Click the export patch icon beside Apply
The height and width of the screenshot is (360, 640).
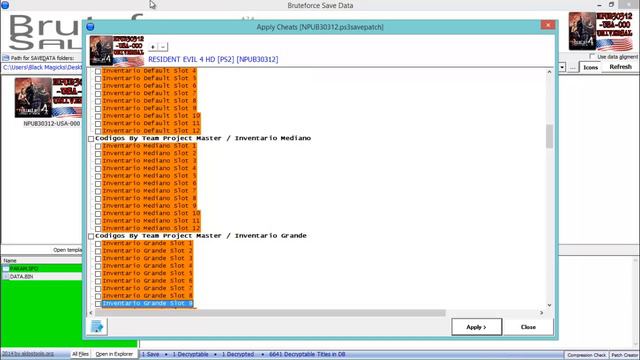pyautogui.click(x=97, y=327)
